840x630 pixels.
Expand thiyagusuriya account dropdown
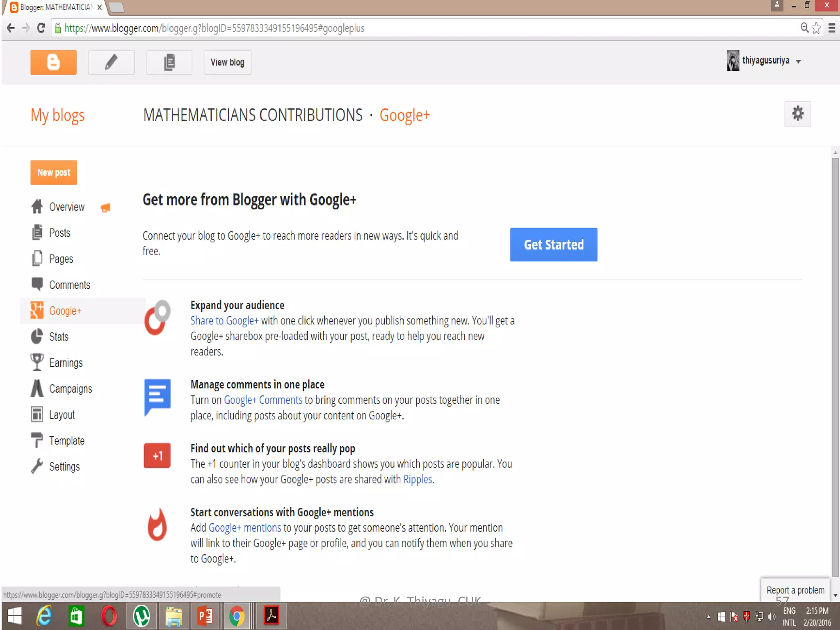pos(798,62)
